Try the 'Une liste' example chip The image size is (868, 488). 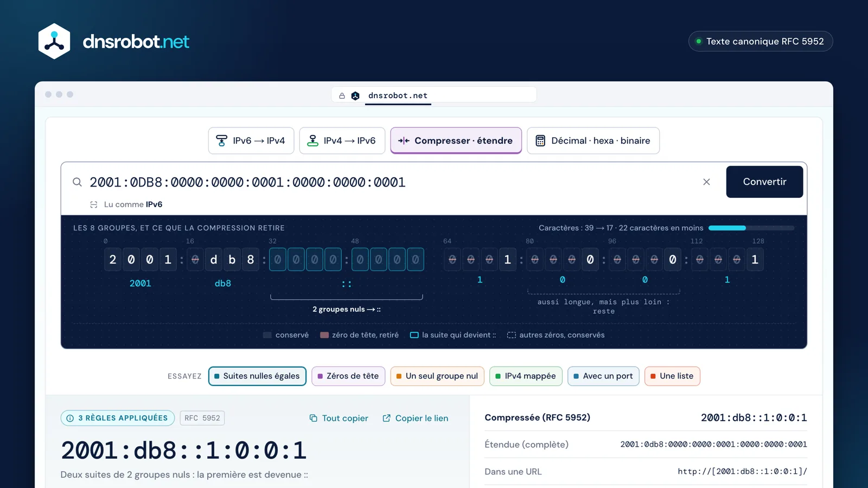[672, 376]
